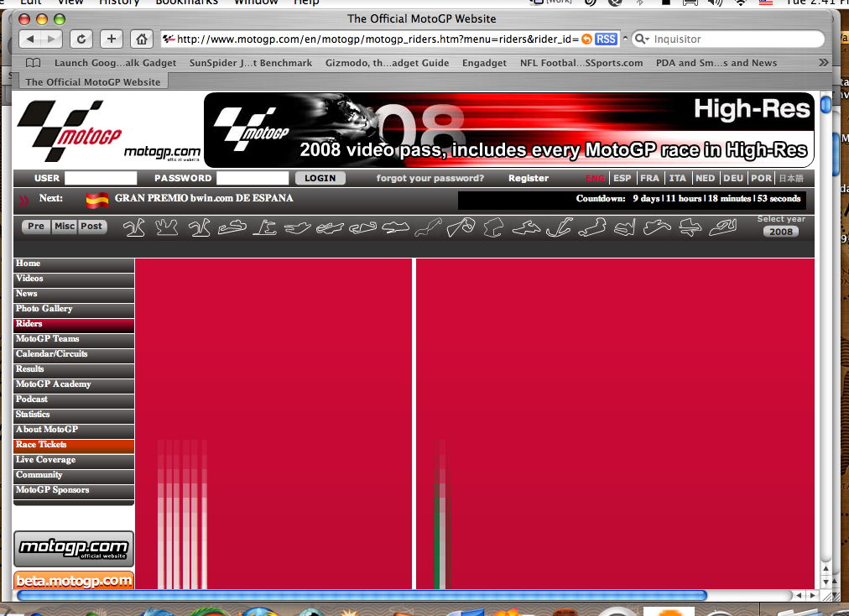Open the Home sidebar menu item
The image size is (849, 616).
point(74,264)
